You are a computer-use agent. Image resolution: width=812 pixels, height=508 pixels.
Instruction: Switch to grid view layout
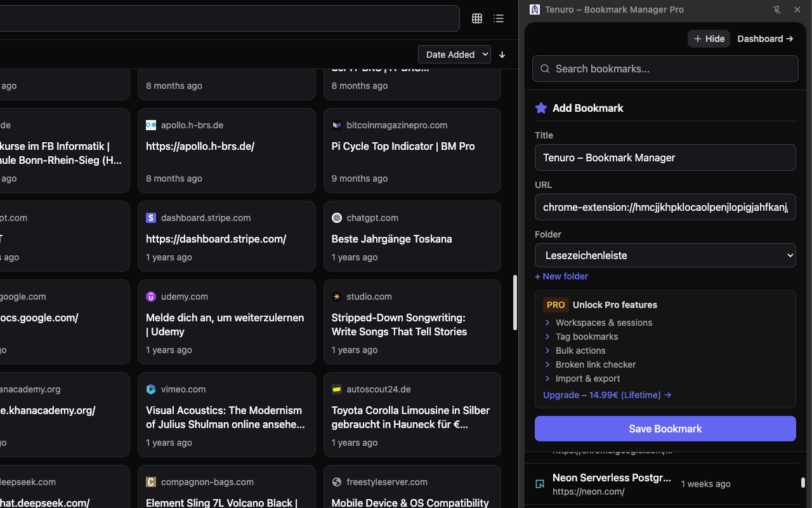[x=477, y=18]
